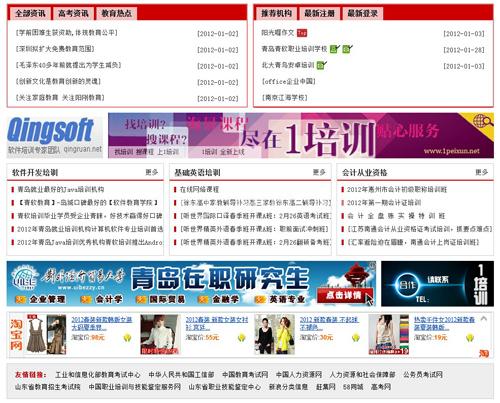Open the friend link 高考网
This screenshot has height=403, width=500.
[381, 387]
